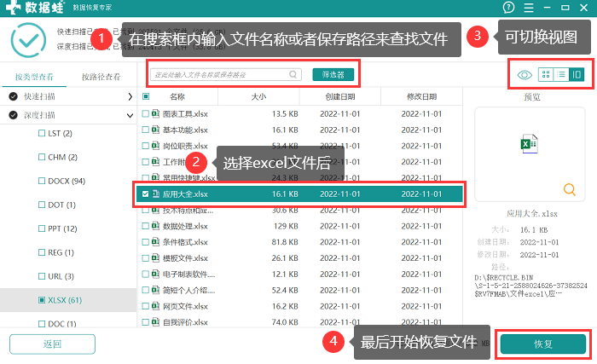Click the Excel file thumbnail in preview
Image resolution: width=597 pixels, height=364 pixels.
(530, 143)
